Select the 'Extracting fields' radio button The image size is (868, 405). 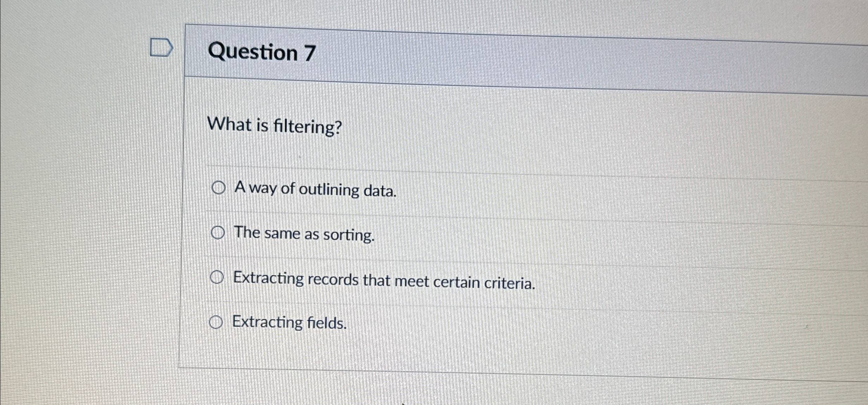216,321
